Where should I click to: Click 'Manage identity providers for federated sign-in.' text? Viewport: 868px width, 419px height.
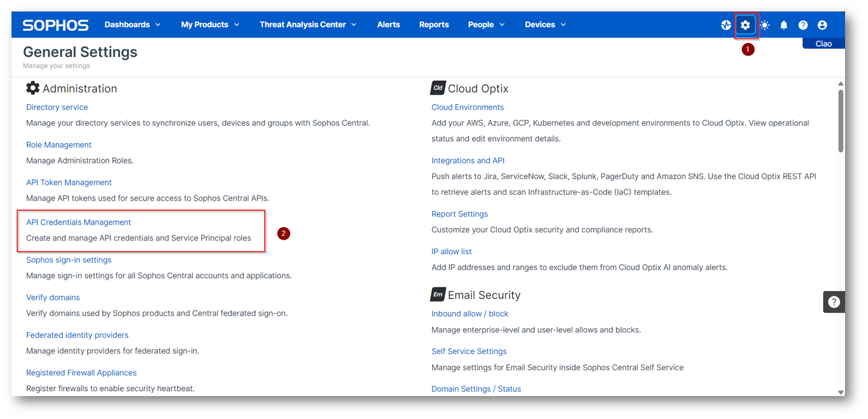coord(113,351)
